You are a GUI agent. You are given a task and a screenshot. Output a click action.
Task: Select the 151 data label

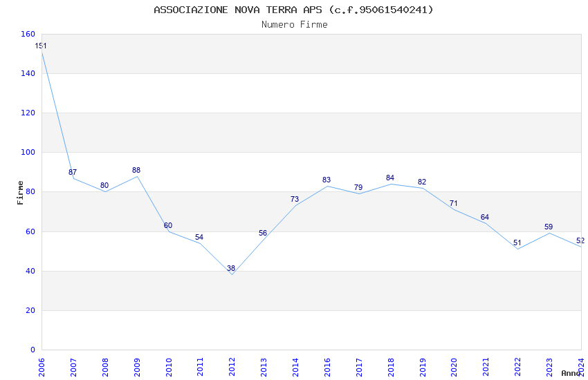click(41, 46)
